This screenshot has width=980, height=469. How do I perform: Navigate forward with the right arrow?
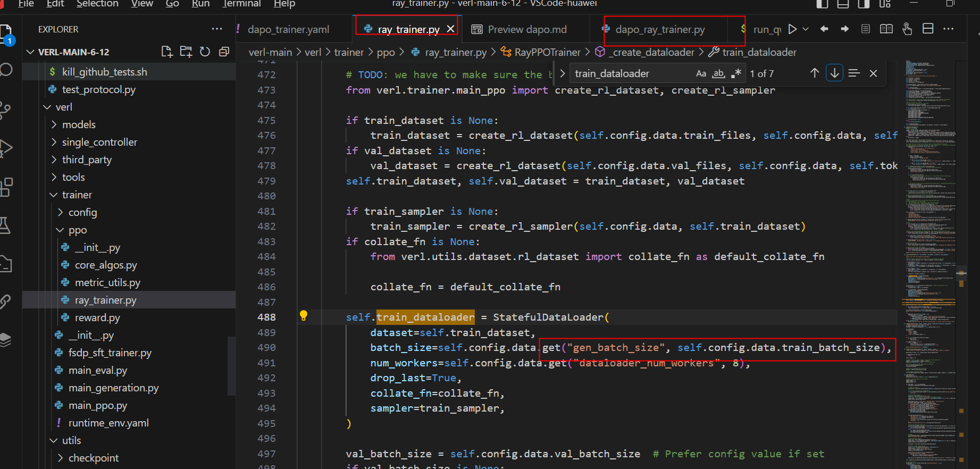pos(845,29)
